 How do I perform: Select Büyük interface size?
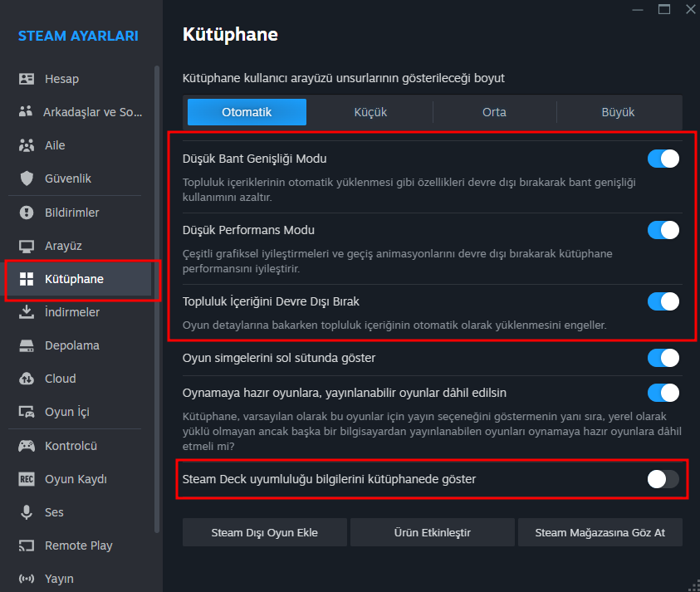point(618,112)
